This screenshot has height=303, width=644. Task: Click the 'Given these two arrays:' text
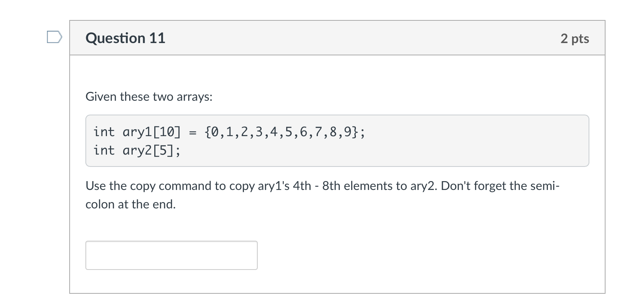coord(149,97)
